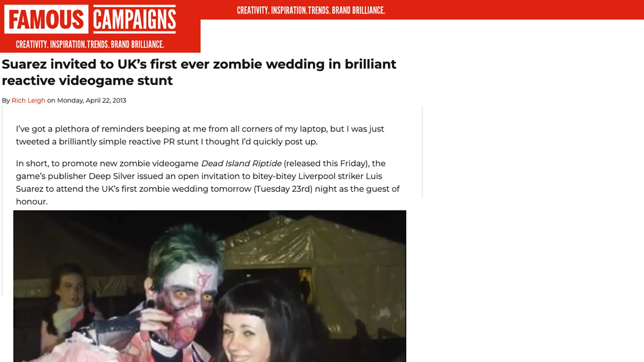Click the Dead Island Riptide italic text
This screenshot has height=362, width=644.
(x=241, y=164)
